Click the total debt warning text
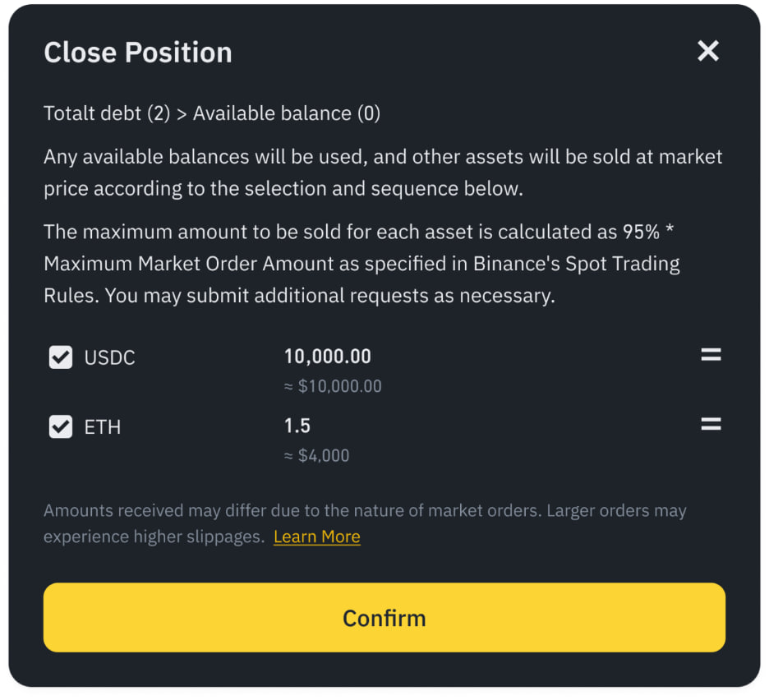The image size is (769, 700). pos(212,113)
